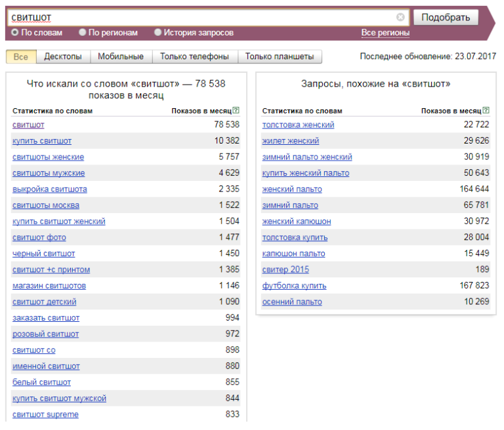Open the свитшот keyword link
The height and width of the screenshot is (430, 504).
tap(28, 125)
